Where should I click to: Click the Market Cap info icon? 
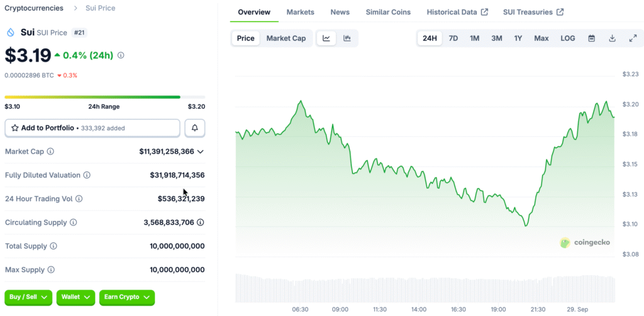[x=50, y=151]
